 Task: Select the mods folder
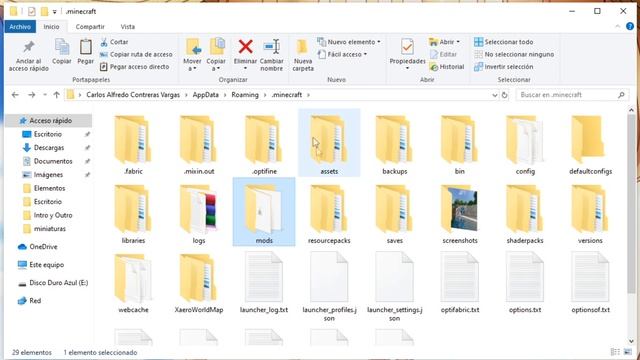click(264, 212)
